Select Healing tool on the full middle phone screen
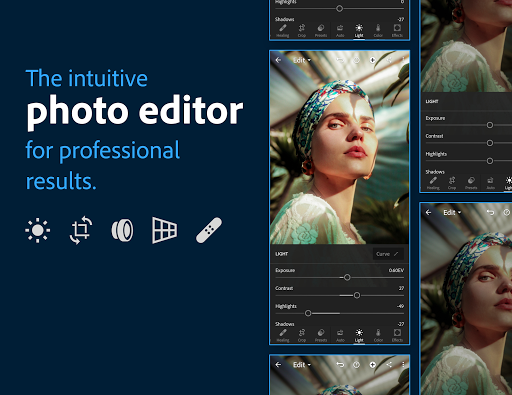This screenshot has width=512, height=395. [283, 335]
